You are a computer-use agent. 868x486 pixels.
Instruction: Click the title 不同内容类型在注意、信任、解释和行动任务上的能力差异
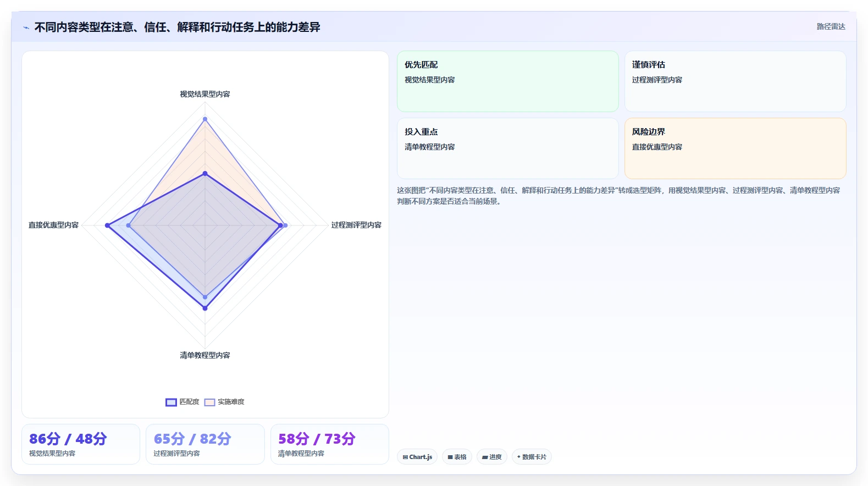[x=177, y=27]
